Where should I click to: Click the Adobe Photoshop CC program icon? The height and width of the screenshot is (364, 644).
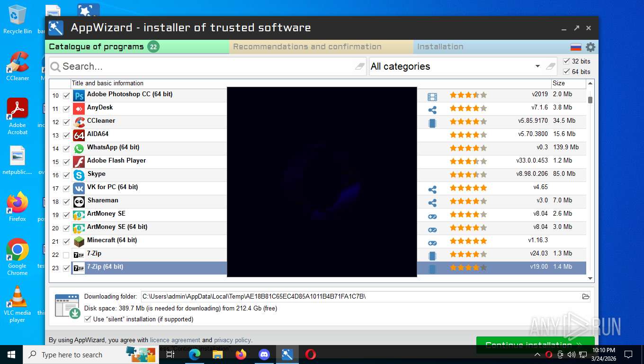[79, 96]
